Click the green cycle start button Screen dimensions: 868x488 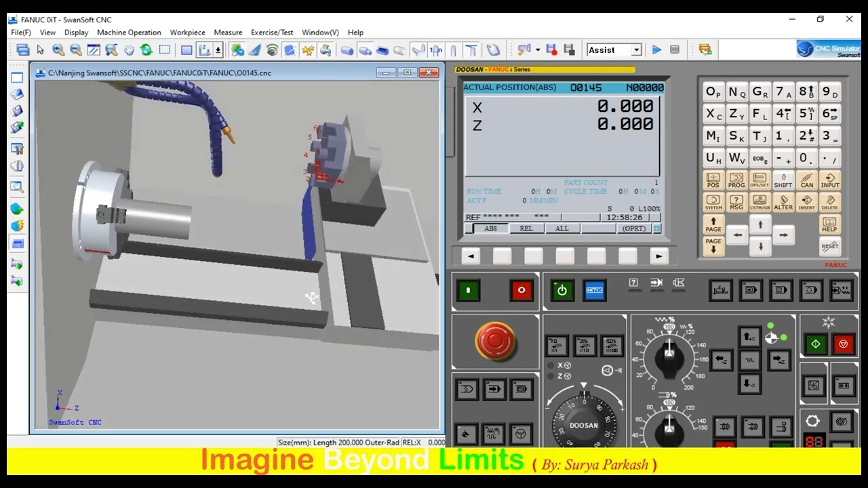coord(816,344)
